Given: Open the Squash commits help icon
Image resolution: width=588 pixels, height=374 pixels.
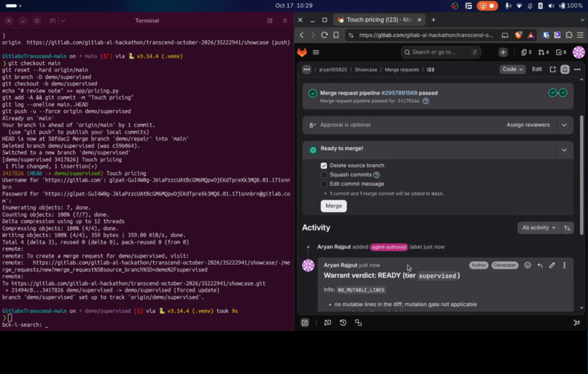Looking at the screenshot, I should click(x=376, y=175).
